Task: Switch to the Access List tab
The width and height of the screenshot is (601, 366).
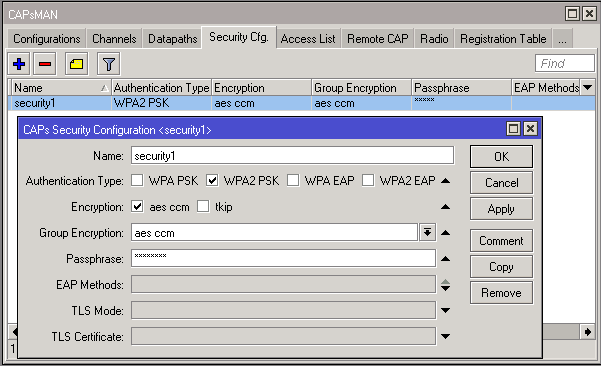Action: [308, 39]
